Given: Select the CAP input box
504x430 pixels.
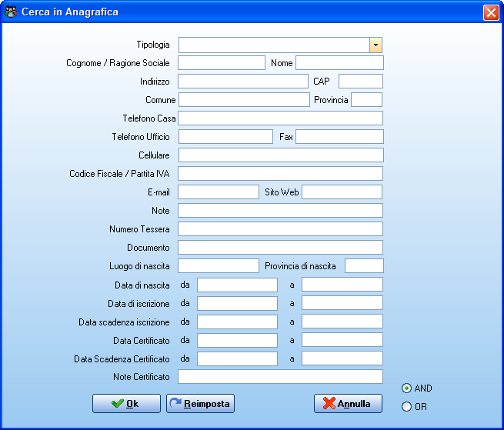Looking at the screenshot, I should tap(361, 81).
